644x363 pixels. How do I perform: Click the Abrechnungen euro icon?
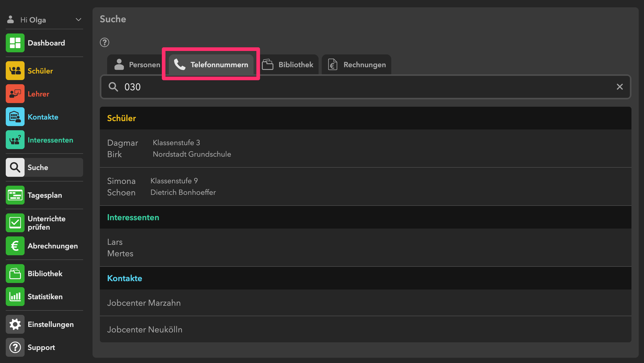15,246
